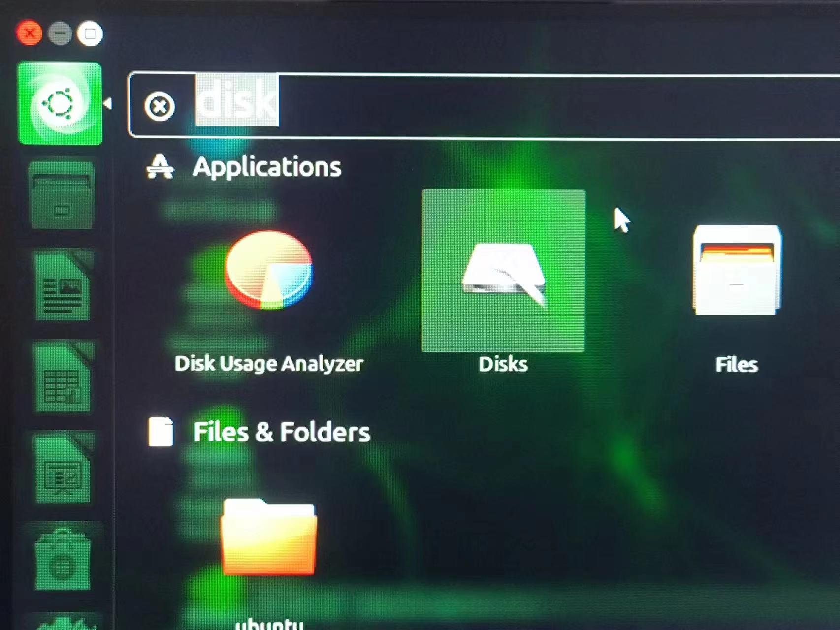Click the Disk Usage Analyzer label

point(269,364)
